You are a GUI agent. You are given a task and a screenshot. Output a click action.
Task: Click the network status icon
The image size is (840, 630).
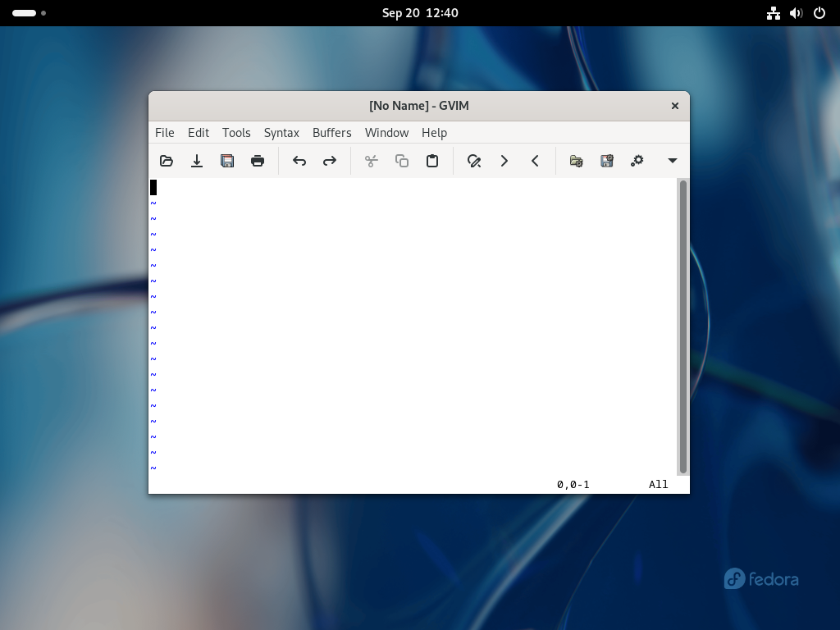pyautogui.click(x=773, y=13)
